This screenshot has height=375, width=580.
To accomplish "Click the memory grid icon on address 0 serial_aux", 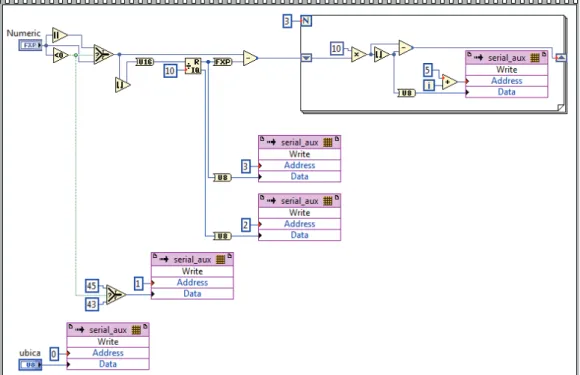I will tap(136, 330).
